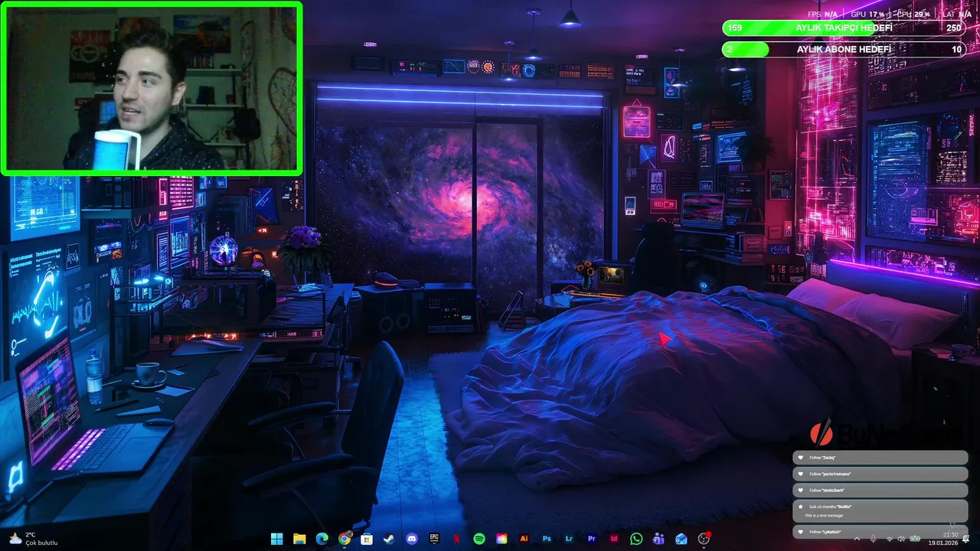This screenshot has width=980, height=551.
Task: Click the follower goal target number 250
Action: (x=953, y=28)
